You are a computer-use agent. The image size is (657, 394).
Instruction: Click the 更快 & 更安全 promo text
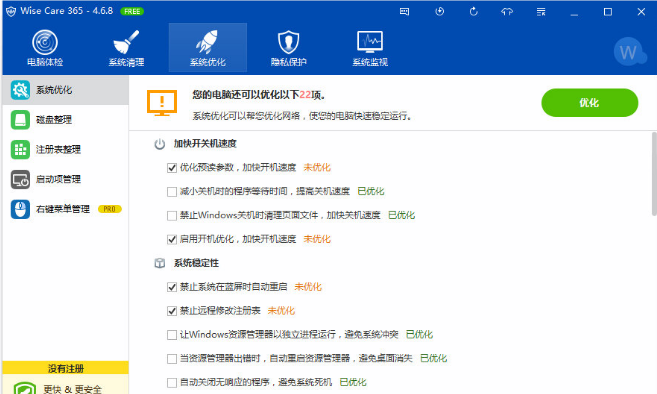72,389
